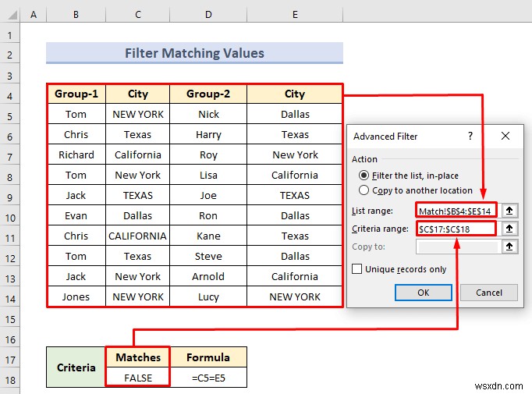532x394 pixels.
Task: Select the Lisa cell
Action: click(x=208, y=175)
